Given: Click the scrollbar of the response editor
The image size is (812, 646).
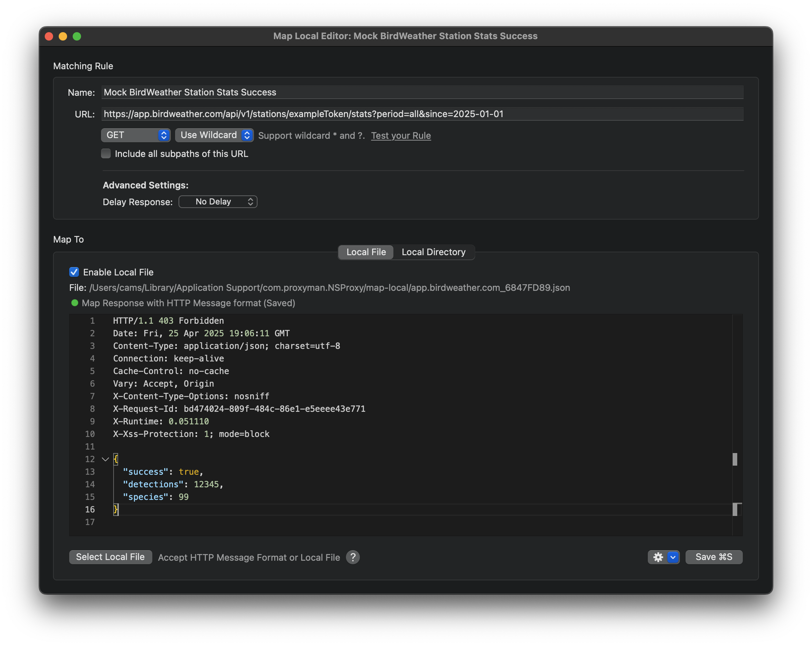Looking at the screenshot, I should pyautogui.click(x=735, y=459).
